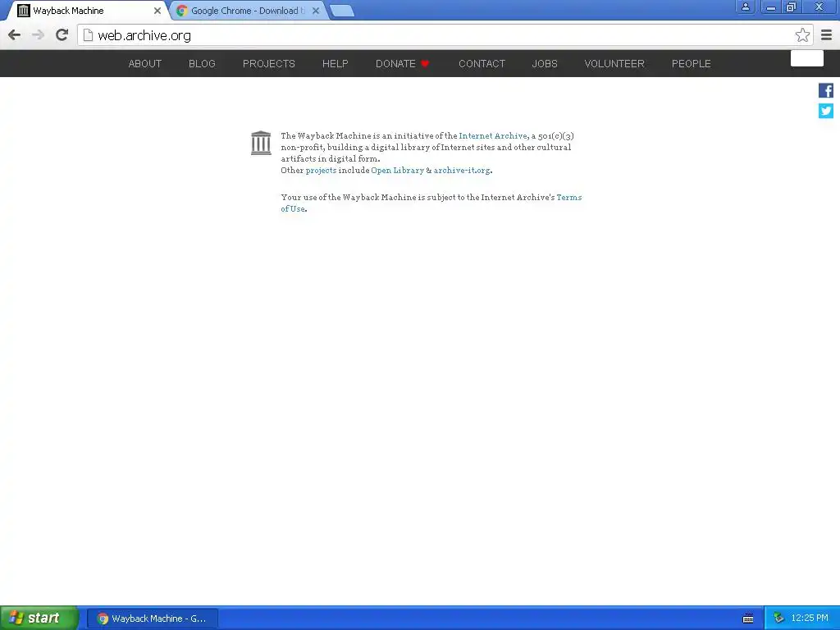Open the ABOUT menu item
This screenshot has height=630, width=840.
[144, 64]
